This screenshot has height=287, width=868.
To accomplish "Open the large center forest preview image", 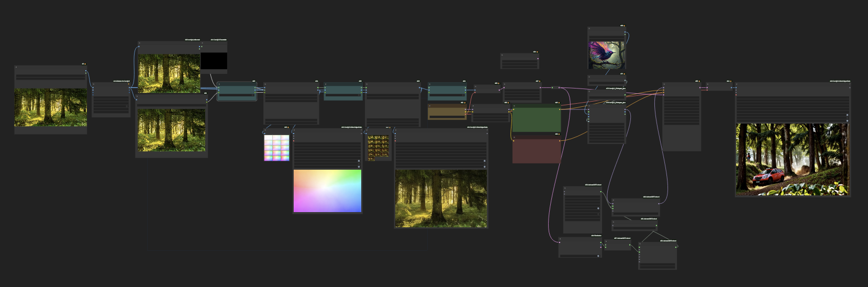I will point(441,198).
